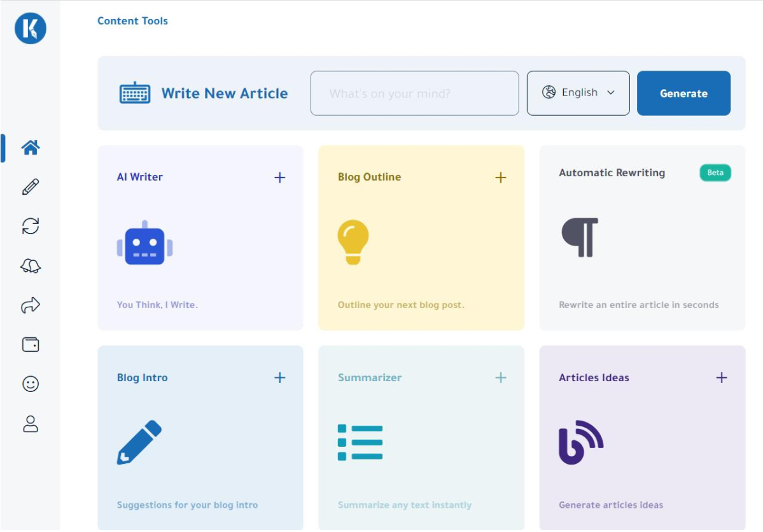This screenshot has height=532, width=763.
Task: Click the smiley face sidebar icon
Action: tap(31, 384)
